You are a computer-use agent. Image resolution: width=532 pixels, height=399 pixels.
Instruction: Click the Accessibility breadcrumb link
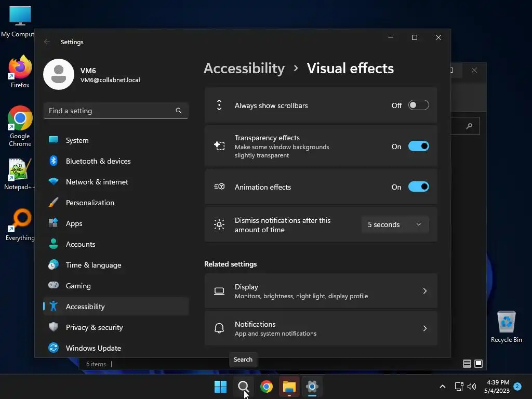[x=244, y=68]
